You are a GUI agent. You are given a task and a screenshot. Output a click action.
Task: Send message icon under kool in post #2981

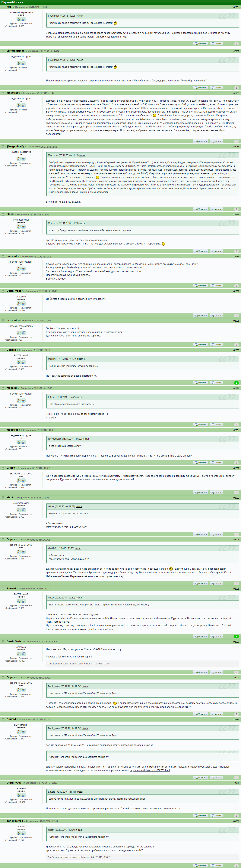[24, 19]
